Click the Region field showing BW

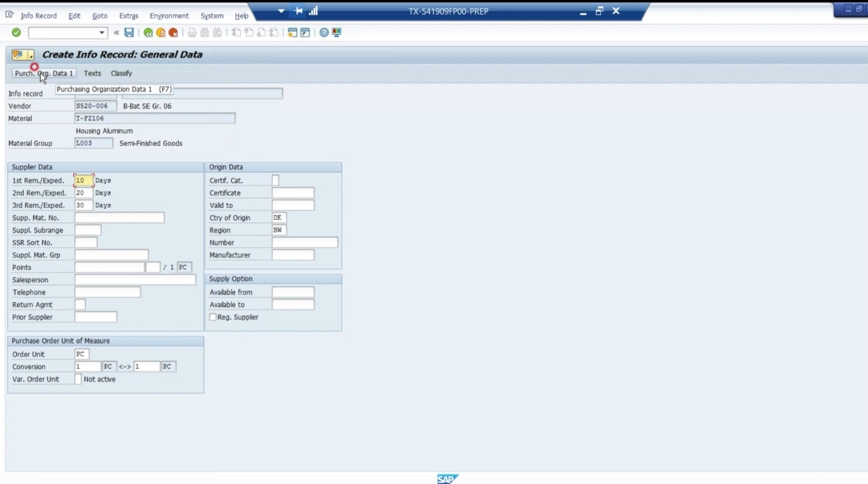tap(279, 230)
